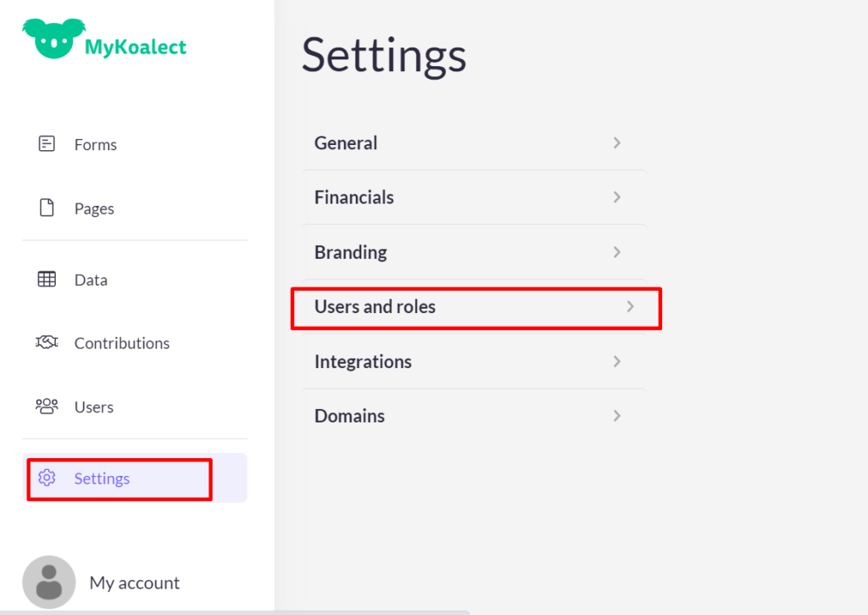
Task: Expand the Integrations chevron arrow
Action: click(617, 361)
